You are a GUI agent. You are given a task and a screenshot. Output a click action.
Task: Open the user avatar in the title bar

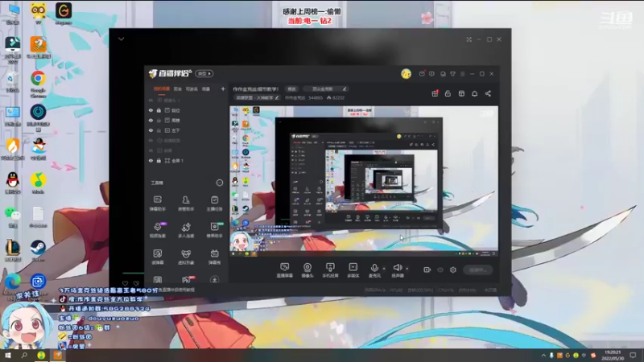tap(406, 74)
